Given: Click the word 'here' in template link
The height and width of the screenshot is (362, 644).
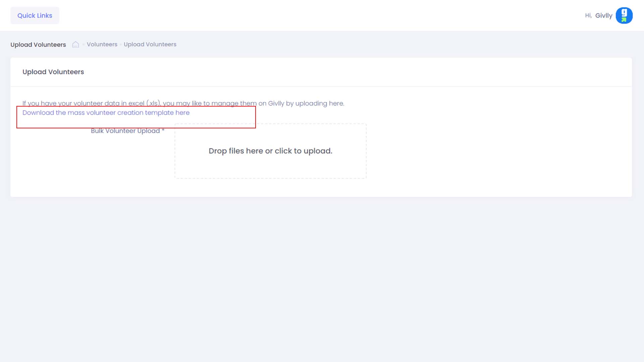Looking at the screenshot, I should pos(182,113).
